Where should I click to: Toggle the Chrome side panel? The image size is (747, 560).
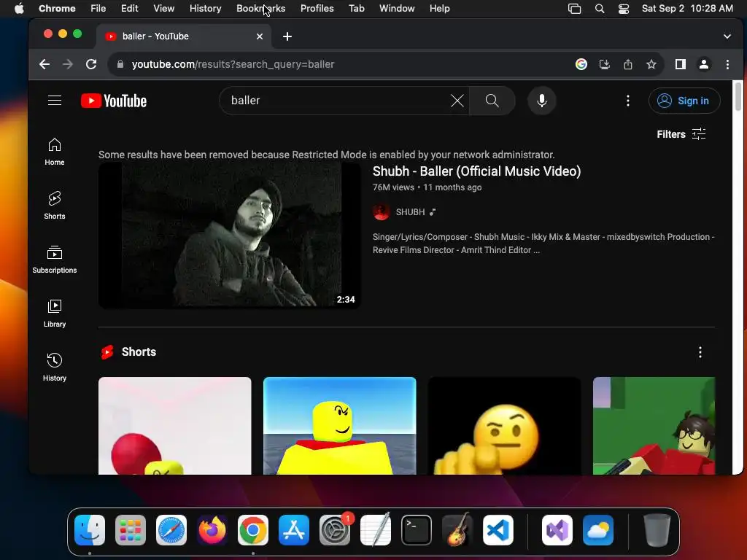(x=681, y=64)
